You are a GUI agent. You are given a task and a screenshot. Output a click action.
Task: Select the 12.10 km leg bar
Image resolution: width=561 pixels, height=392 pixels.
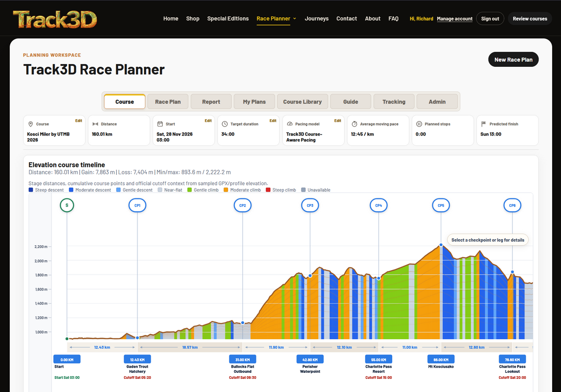(x=344, y=348)
